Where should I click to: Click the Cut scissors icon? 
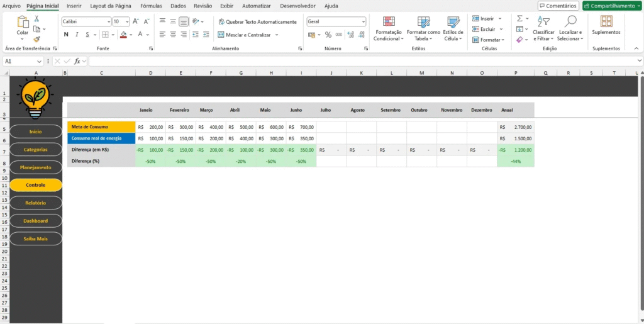[36, 20]
